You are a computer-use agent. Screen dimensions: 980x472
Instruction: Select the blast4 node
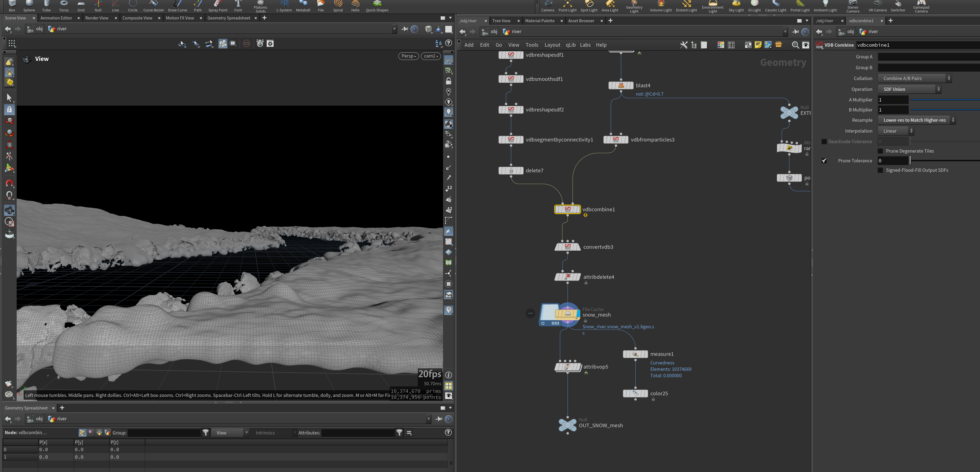(621, 86)
